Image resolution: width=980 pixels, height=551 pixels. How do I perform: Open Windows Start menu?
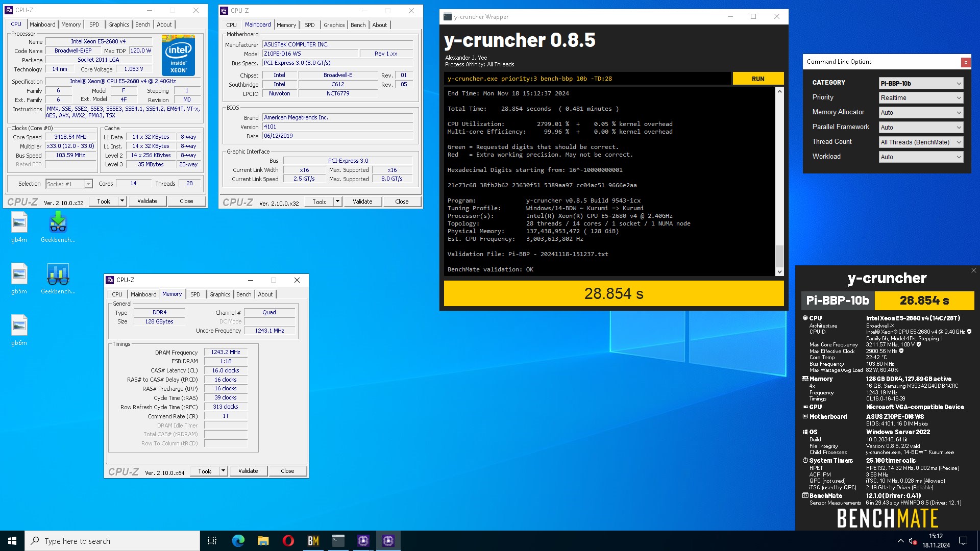[x=12, y=541]
